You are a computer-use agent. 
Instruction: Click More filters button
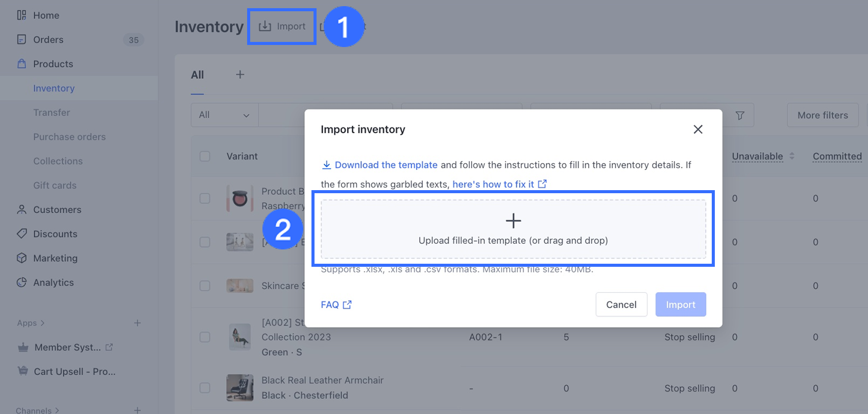pos(823,115)
